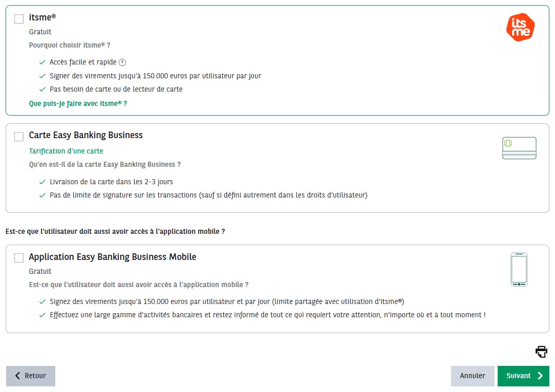Enable the itsme® checkbox
Image resolution: width=555 pixels, height=392 pixels.
click(x=19, y=19)
